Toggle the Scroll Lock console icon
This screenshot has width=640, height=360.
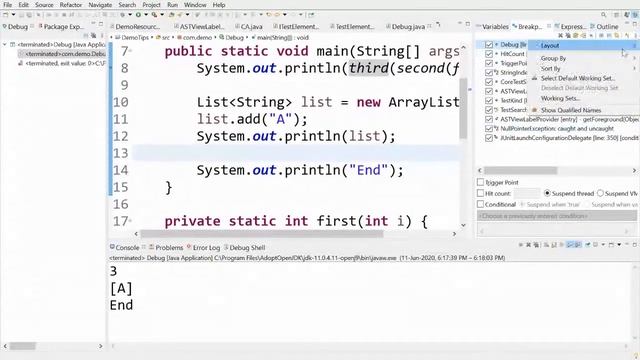(554, 245)
